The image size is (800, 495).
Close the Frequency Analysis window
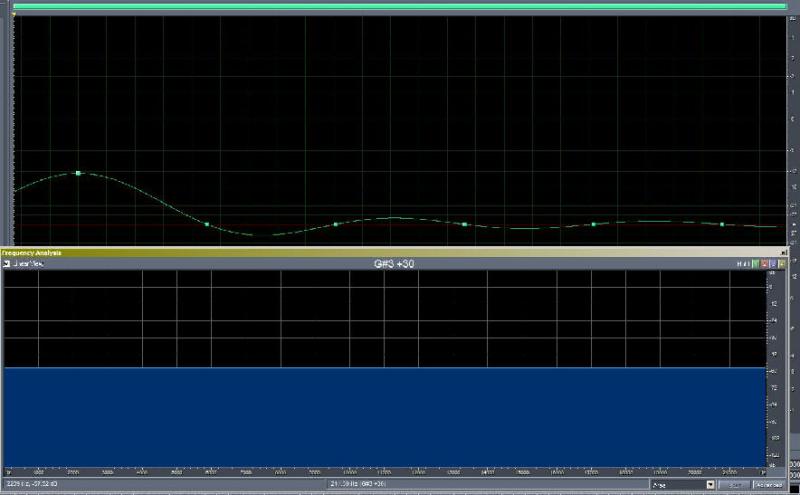tap(784, 253)
